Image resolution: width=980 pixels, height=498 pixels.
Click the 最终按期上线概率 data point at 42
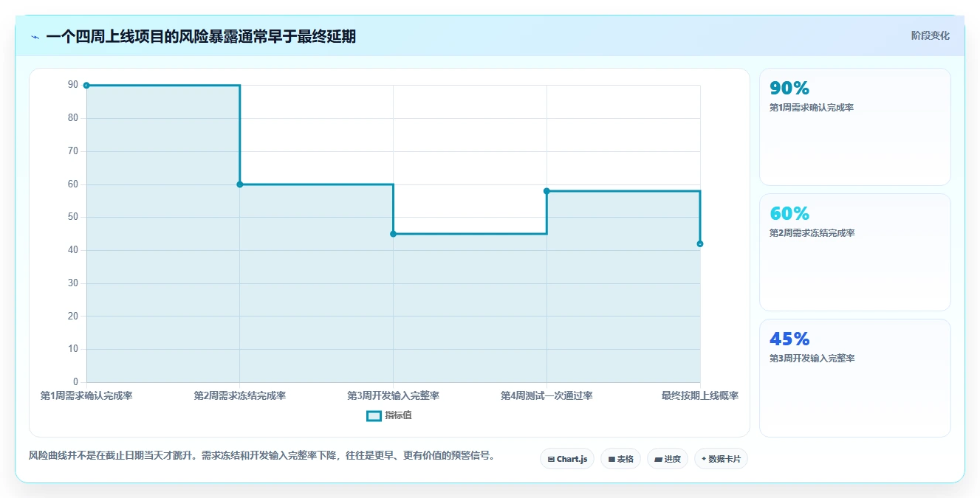tap(700, 243)
